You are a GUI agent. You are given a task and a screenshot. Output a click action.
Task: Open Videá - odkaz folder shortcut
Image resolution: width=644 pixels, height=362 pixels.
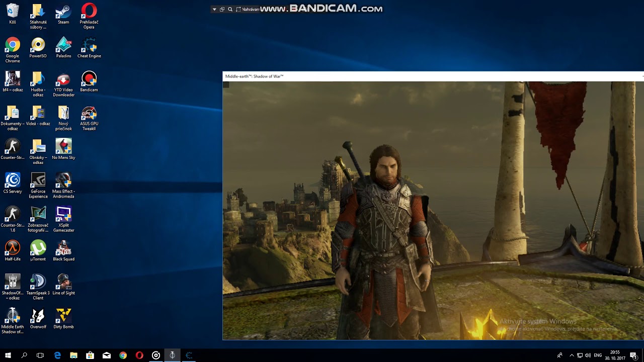pyautogui.click(x=38, y=115)
